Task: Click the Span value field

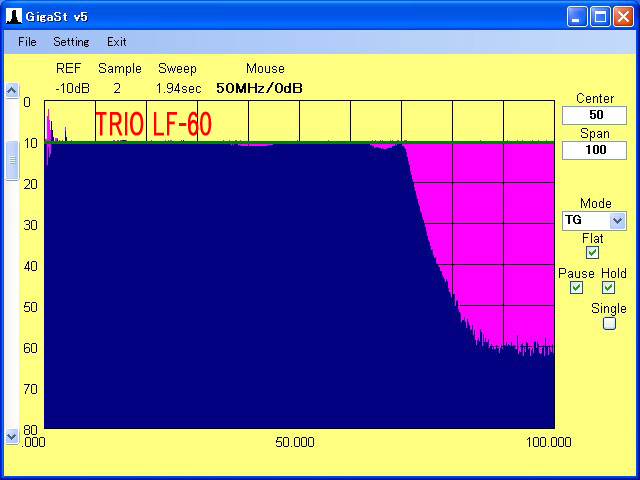Action: pyautogui.click(x=594, y=150)
